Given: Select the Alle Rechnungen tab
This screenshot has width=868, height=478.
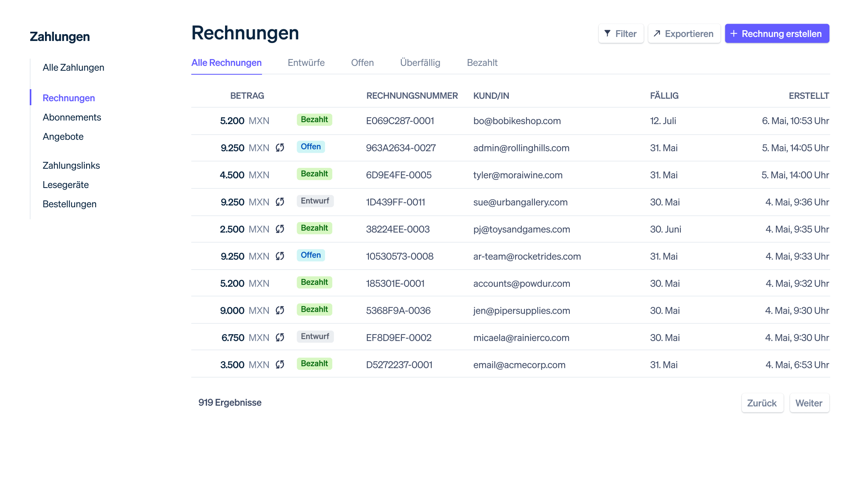Looking at the screenshot, I should (226, 63).
